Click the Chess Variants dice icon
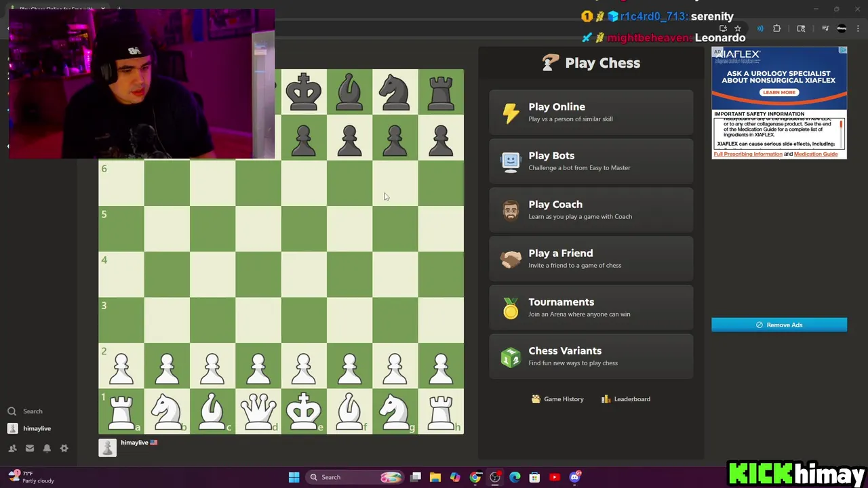This screenshot has width=868, height=488. (x=511, y=357)
